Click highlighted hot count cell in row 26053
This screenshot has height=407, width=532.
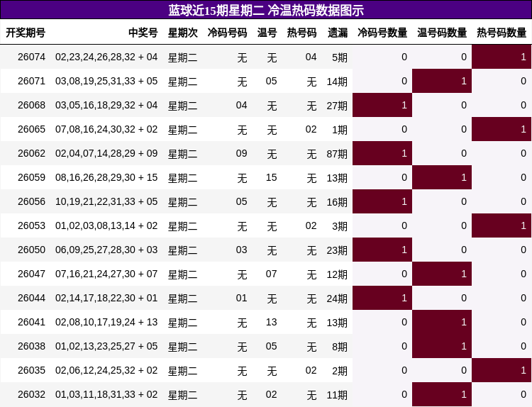(x=501, y=225)
